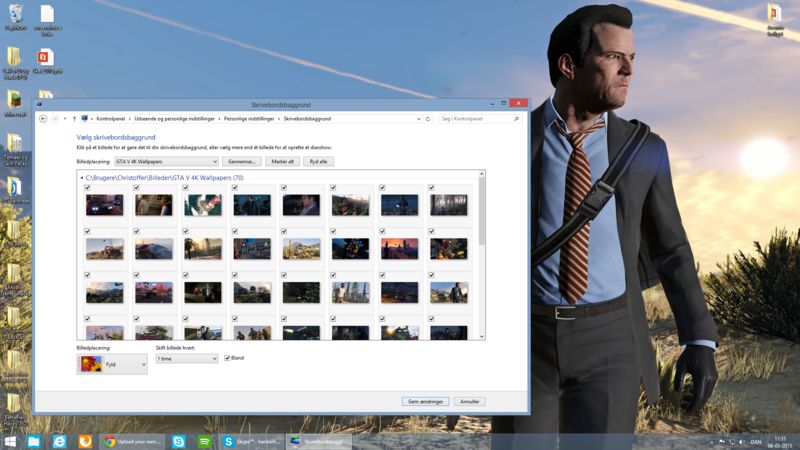The height and width of the screenshot is (450, 800).
Task: Click the Forward navigation arrow
Action: (x=56, y=118)
